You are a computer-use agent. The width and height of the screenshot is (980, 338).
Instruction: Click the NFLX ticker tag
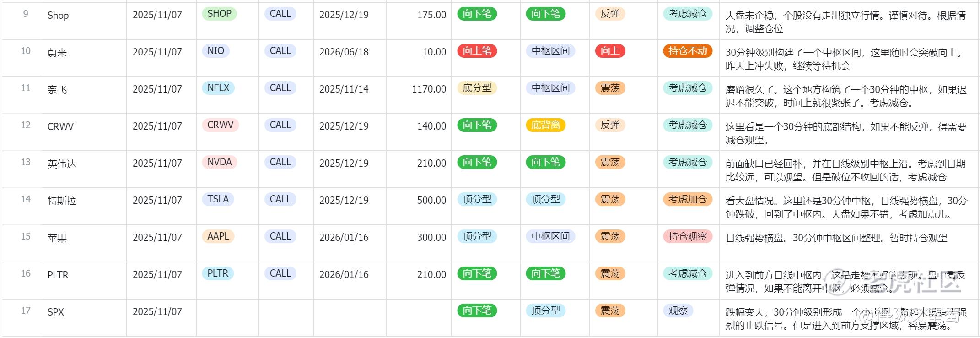218,88
